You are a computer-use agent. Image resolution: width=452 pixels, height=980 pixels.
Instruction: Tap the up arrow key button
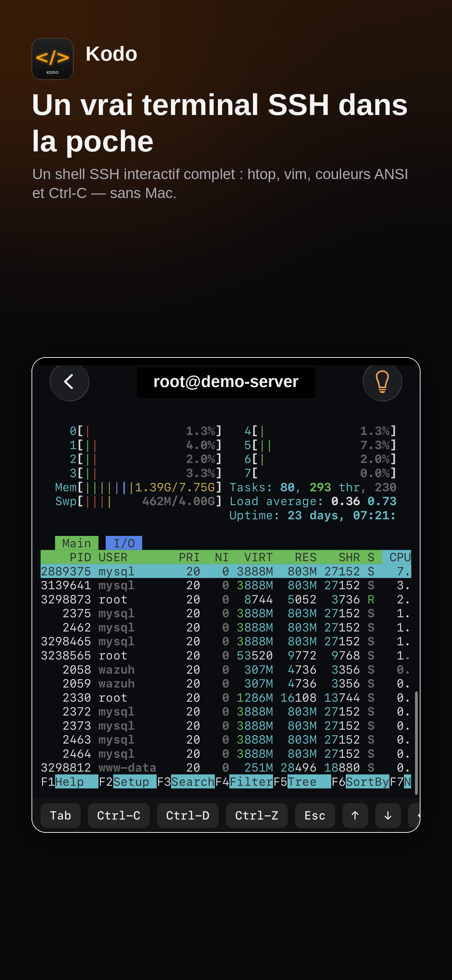point(355,815)
